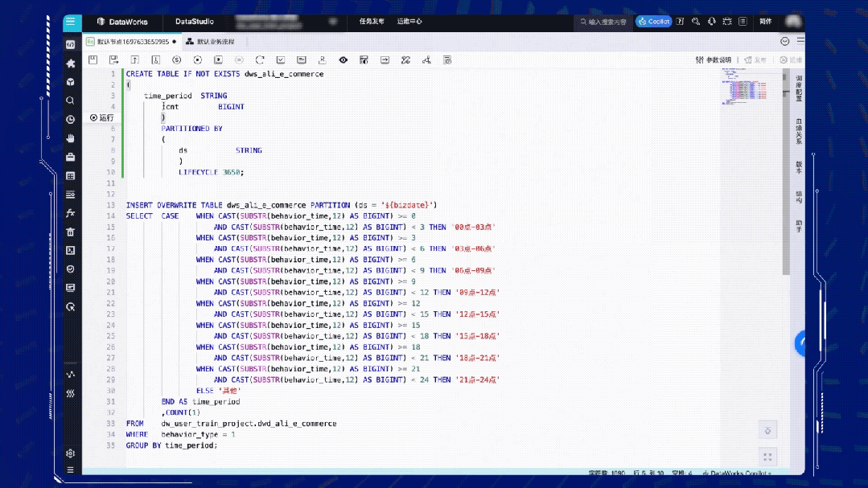Click the Save-as icon in toolbar
This screenshot has height=488, width=868.
click(113, 59)
